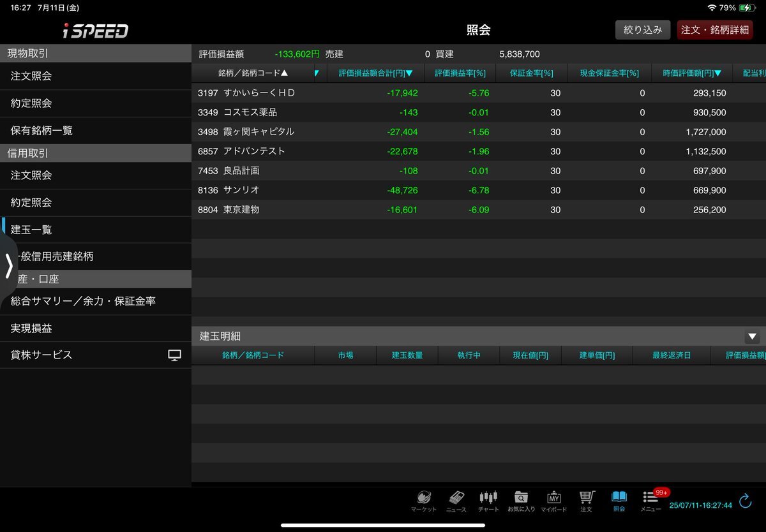Sort by 評価損益額合計[円] column header
The height and width of the screenshot is (532, 766).
(375, 73)
